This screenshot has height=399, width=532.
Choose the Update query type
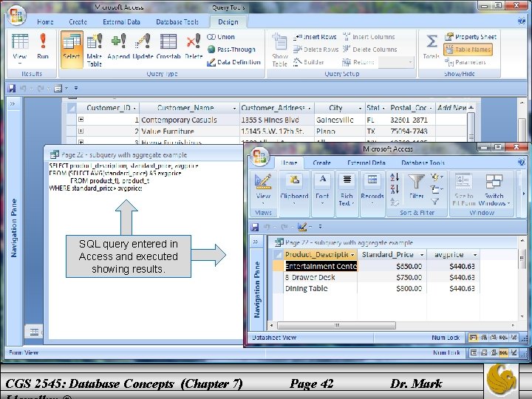pyautogui.click(x=143, y=46)
